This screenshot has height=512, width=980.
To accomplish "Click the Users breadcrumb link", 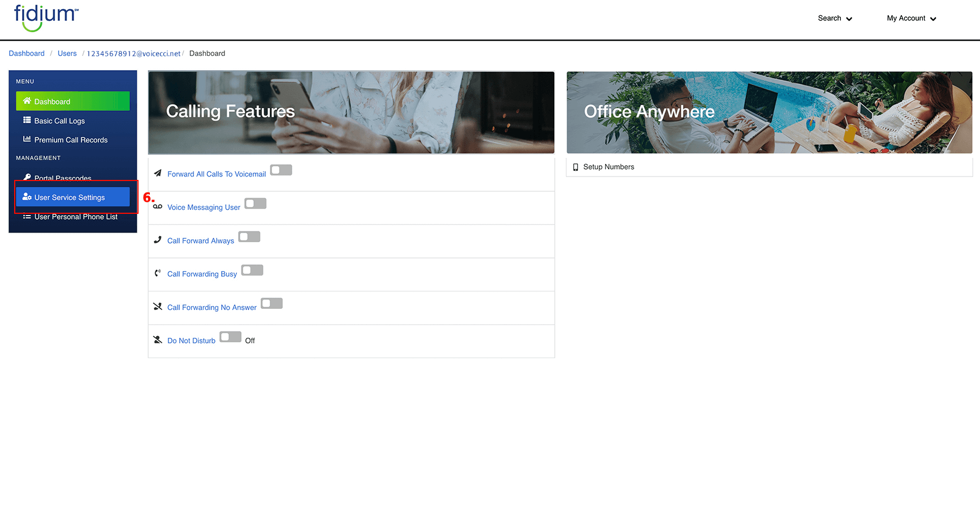I will (67, 54).
